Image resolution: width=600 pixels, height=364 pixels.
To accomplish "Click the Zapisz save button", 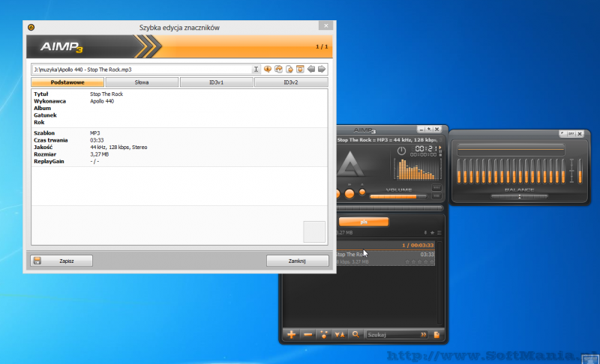I will (61, 261).
